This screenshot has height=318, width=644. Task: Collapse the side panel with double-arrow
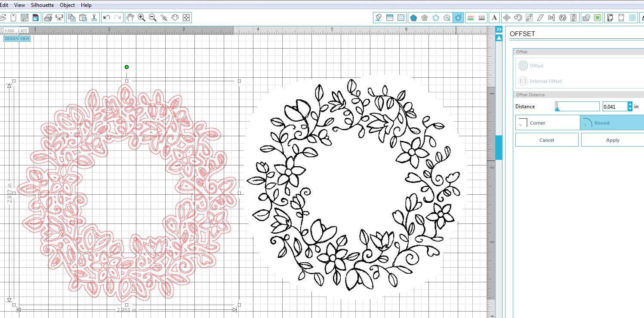(499, 29)
